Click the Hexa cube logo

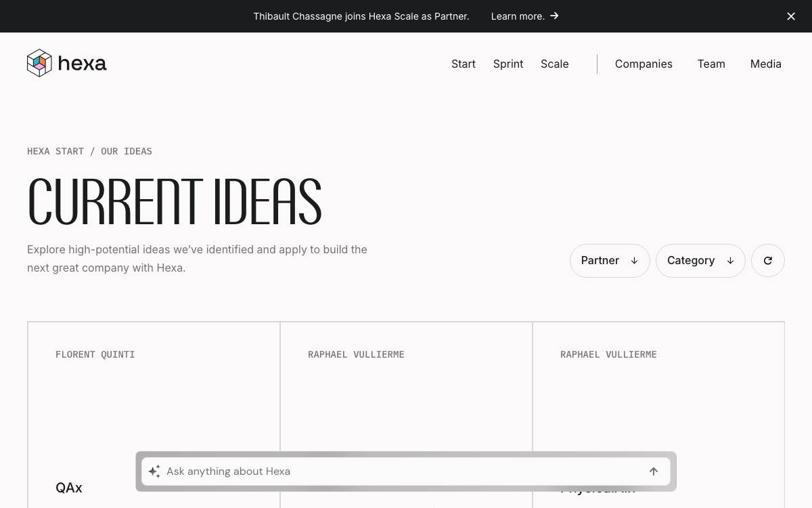pos(39,63)
